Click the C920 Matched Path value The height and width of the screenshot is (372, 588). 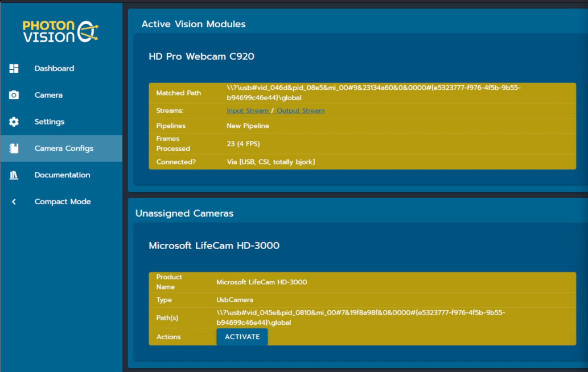point(373,93)
